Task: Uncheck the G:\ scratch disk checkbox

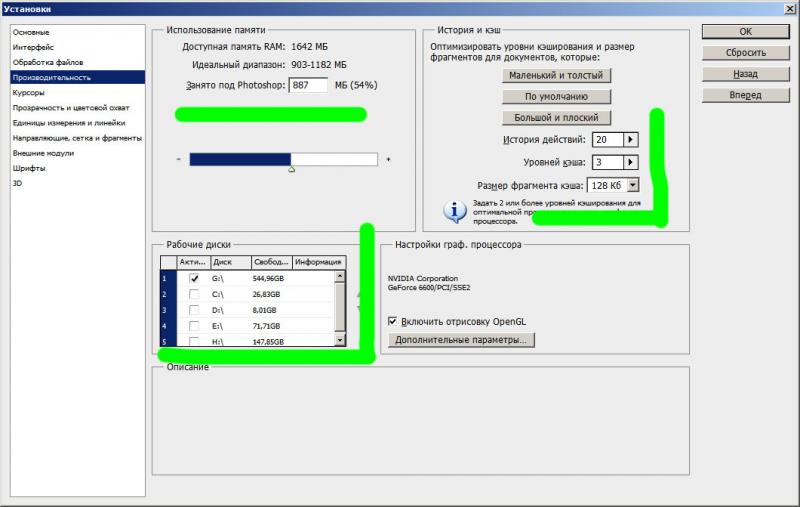Action: pos(194,278)
